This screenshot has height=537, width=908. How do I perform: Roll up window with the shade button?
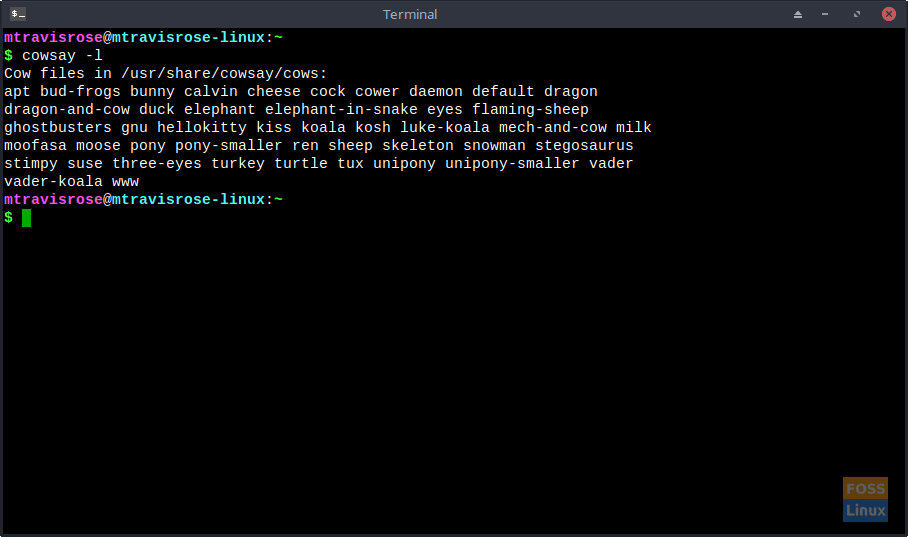pyautogui.click(x=798, y=14)
